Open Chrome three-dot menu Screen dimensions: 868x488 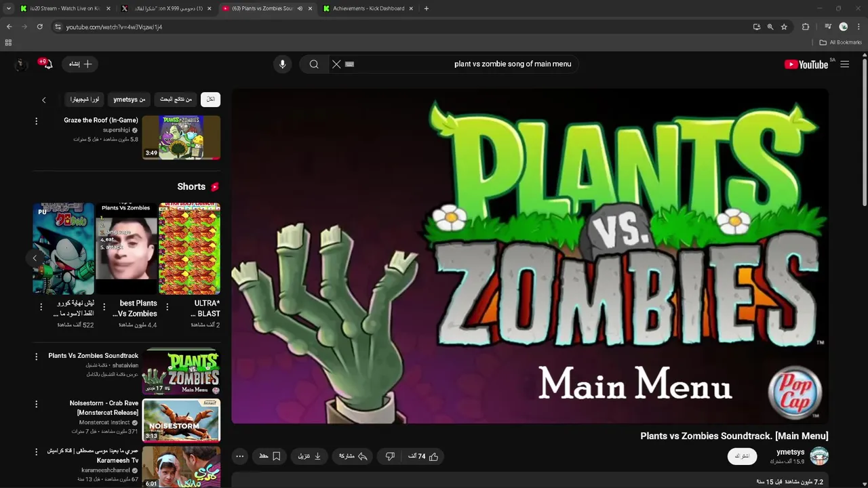[x=859, y=27]
